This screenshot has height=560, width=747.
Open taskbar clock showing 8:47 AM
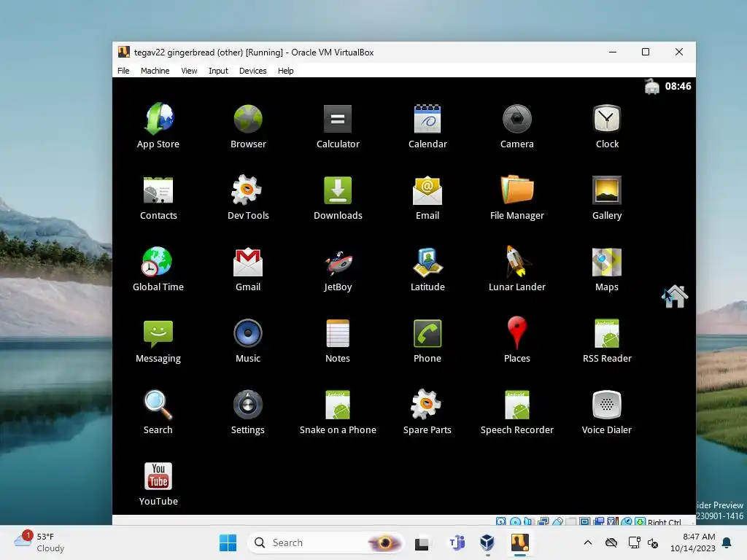coord(693,542)
